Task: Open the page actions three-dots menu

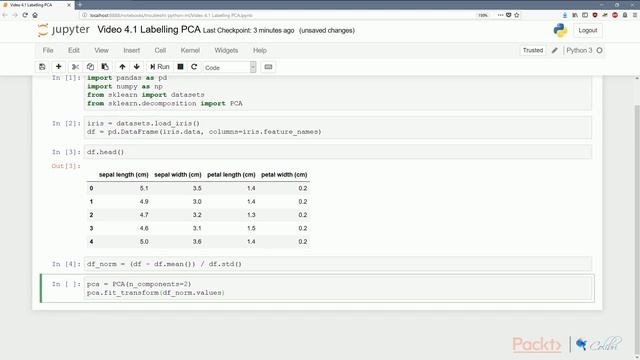Action: point(500,15)
